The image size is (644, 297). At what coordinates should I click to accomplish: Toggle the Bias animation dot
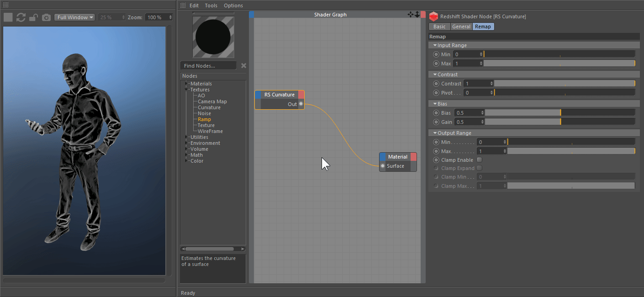436,113
